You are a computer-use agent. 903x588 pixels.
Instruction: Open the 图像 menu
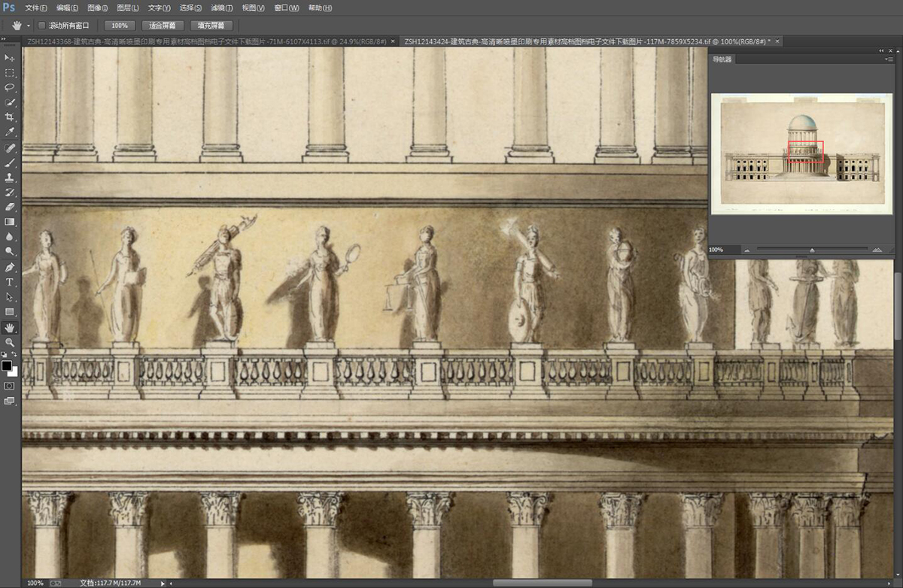click(98, 8)
